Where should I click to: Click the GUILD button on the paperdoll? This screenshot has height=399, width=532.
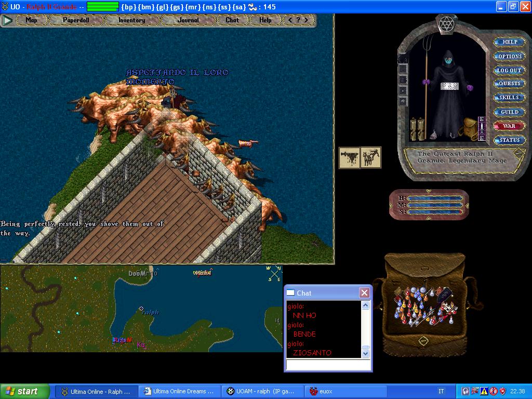(510, 112)
